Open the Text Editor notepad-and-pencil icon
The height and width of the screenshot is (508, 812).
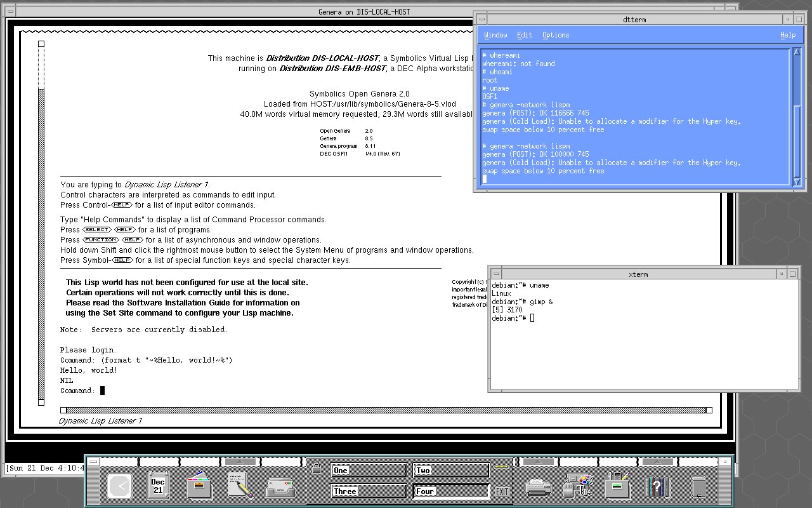point(239,486)
